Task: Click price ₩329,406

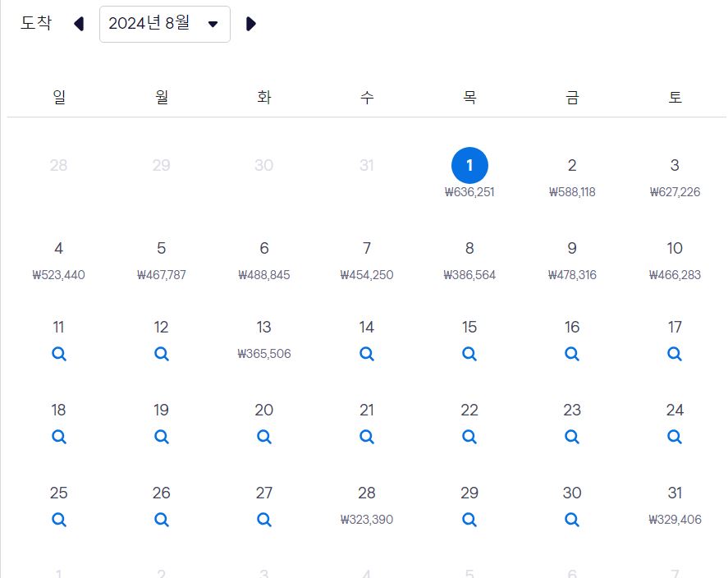Action: coord(675,519)
